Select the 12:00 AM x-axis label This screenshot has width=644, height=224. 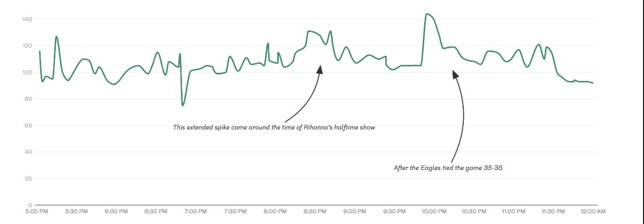[x=593, y=212]
